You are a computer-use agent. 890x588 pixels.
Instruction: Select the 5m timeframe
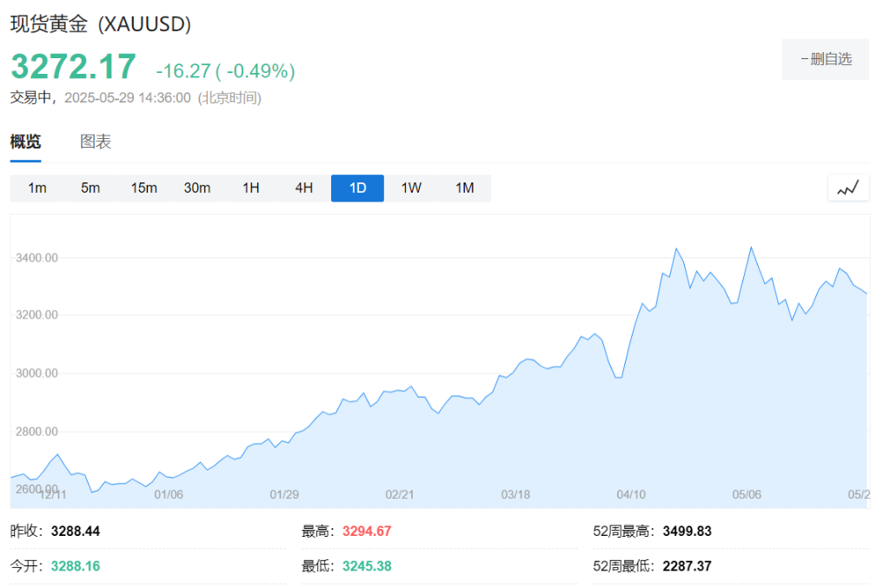click(x=90, y=187)
